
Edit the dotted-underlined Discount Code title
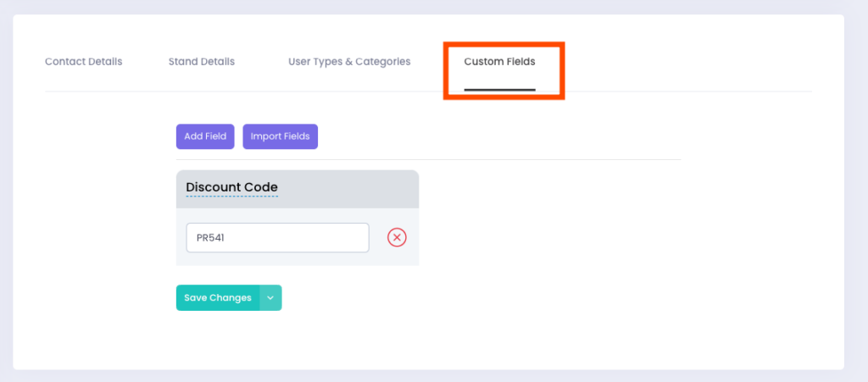coord(231,187)
